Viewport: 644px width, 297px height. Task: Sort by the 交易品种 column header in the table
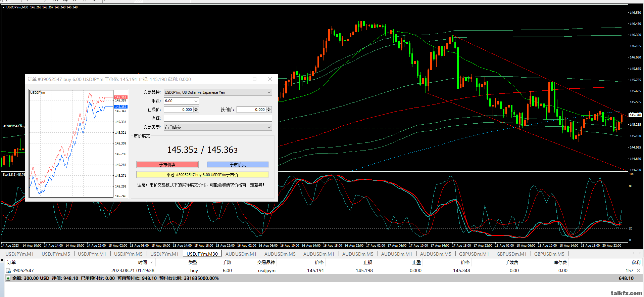[x=266, y=262]
